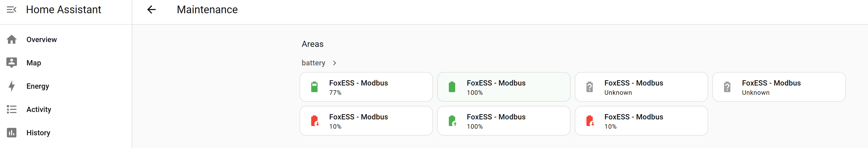Click the Activity list icon
Viewport: 868px width, 148px height.
pyautogui.click(x=11, y=109)
